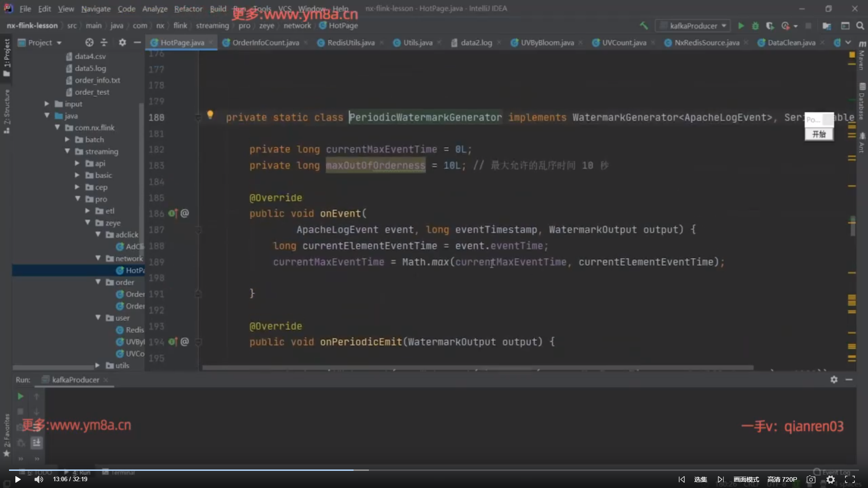Toggle fullscreen in the video player

pyautogui.click(x=849, y=479)
